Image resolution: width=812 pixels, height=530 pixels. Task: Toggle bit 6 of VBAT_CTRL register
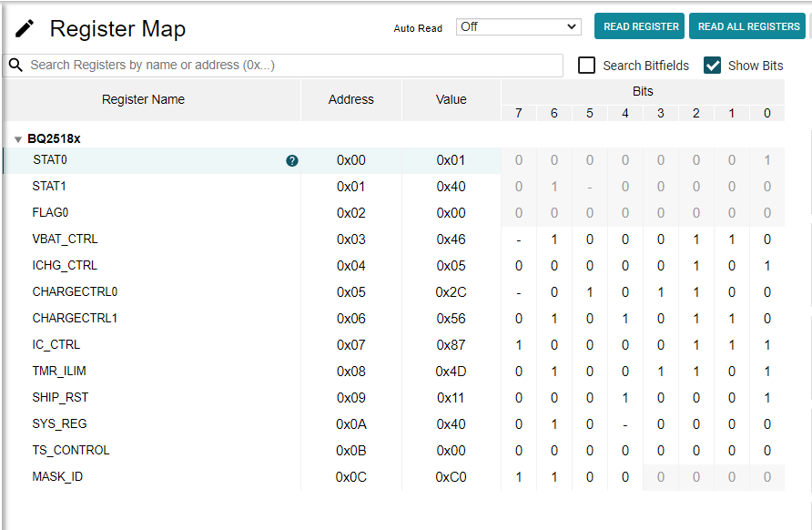click(554, 240)
